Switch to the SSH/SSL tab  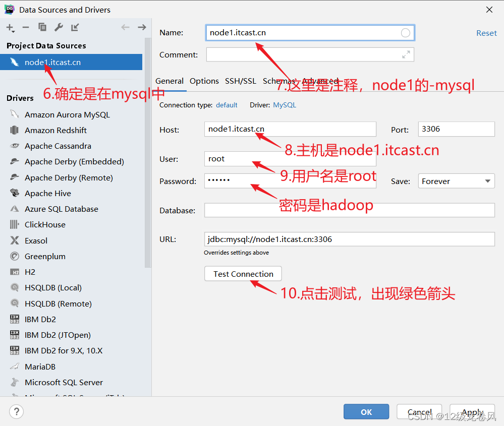tap(241, 81)
